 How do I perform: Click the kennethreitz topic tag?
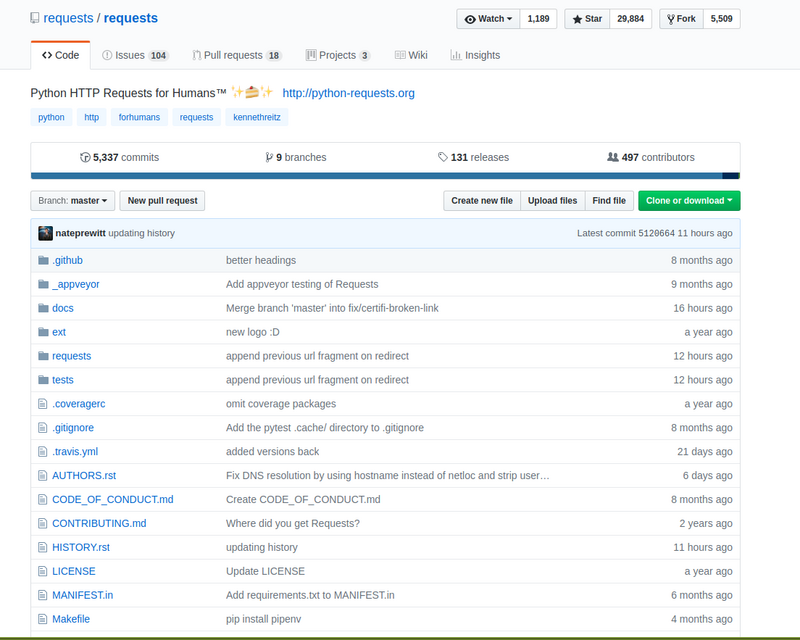coord(257,117)
